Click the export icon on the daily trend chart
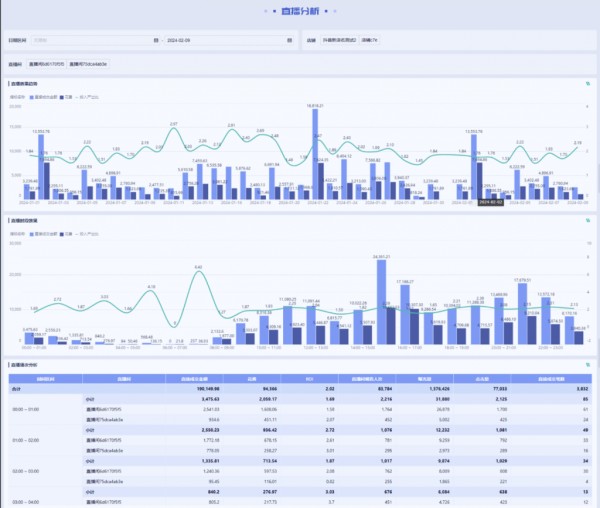The height and width of the screenshot is (508, 600). (x=588, y=83)
